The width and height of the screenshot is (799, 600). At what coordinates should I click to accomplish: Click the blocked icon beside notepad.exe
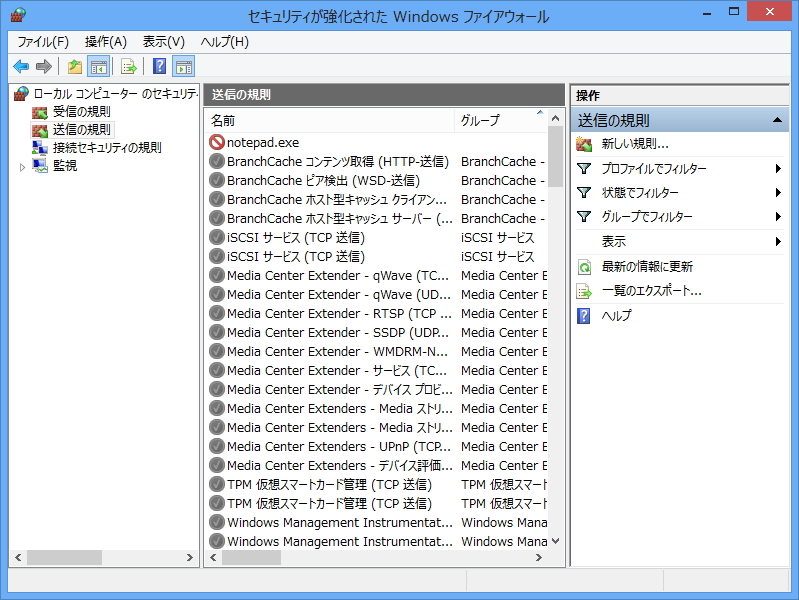217,142
